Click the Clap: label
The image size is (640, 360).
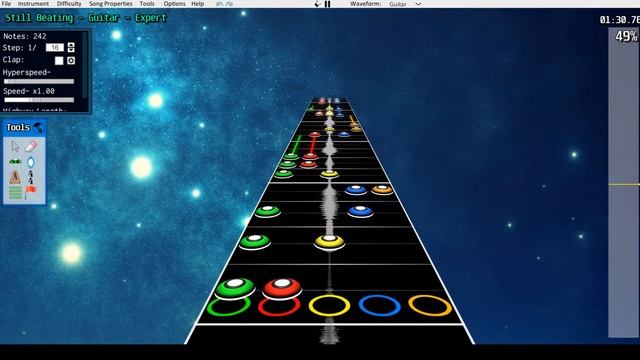[13, 60]
